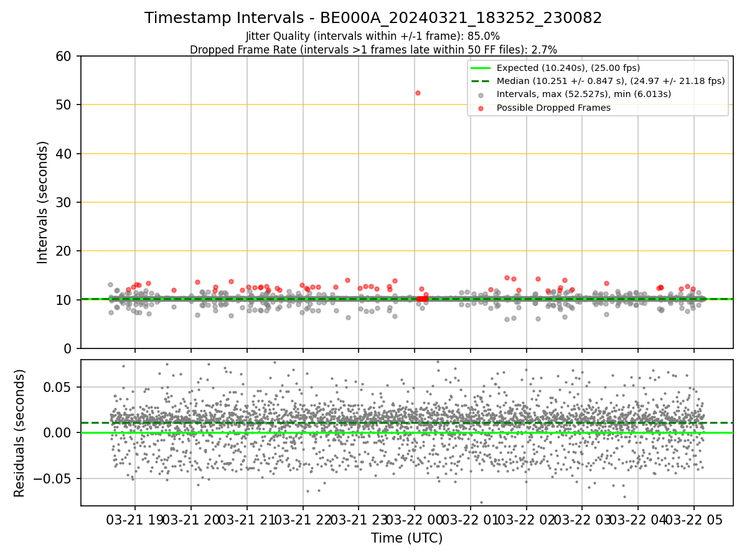This screenshot has height=560, width=747.
Task: Click the gray marker sample in the legend
Action: tap(481, 95)
